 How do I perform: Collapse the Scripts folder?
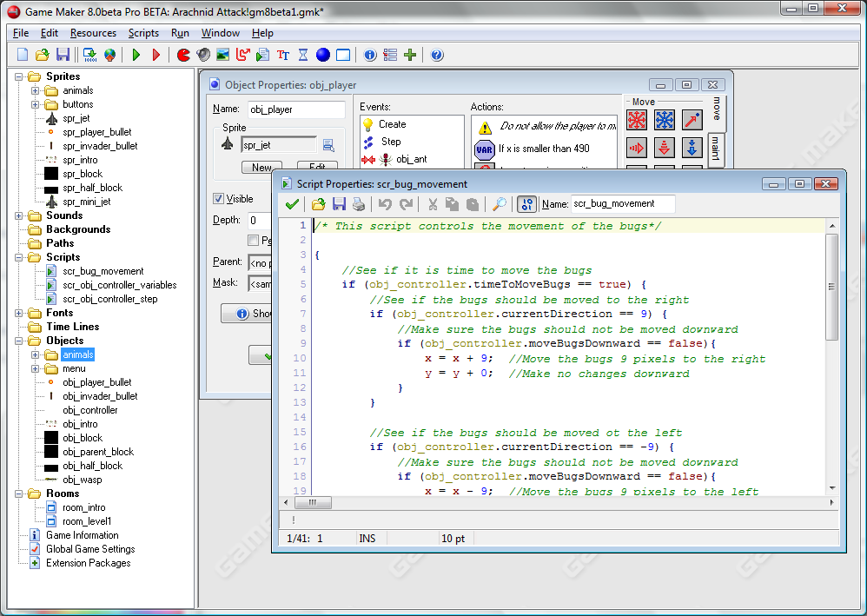click(x=19, y=257)
